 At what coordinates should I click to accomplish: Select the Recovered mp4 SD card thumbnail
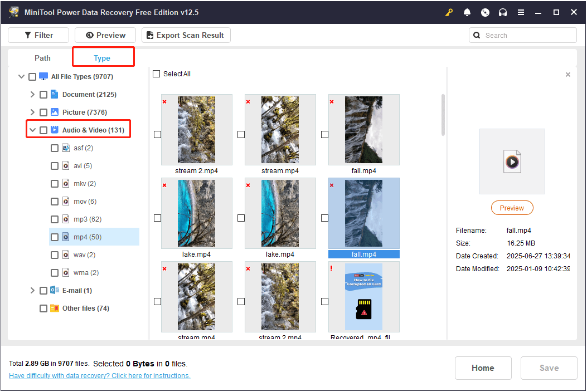click(x=364, y=297)
